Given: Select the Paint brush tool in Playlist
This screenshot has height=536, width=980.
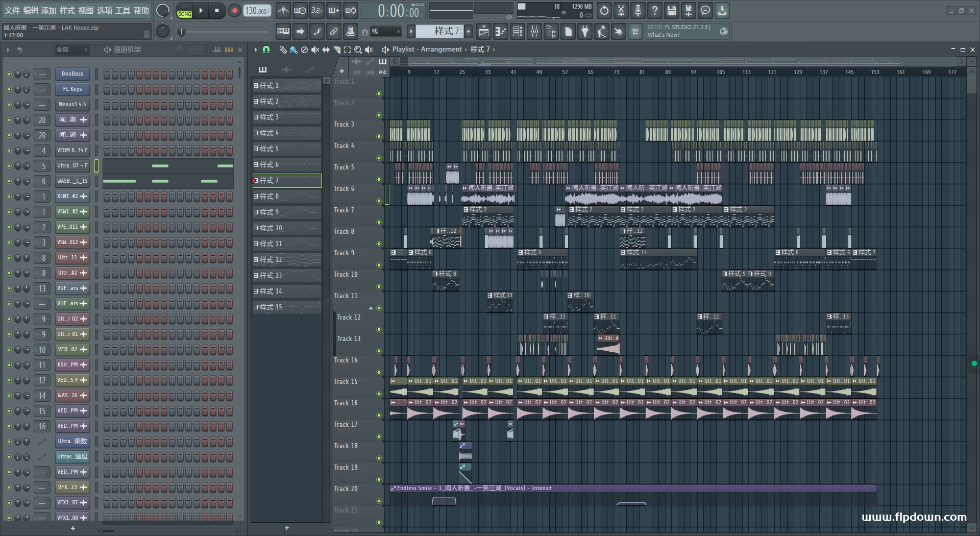Looking at the screenshot, I should pos(293,50).
